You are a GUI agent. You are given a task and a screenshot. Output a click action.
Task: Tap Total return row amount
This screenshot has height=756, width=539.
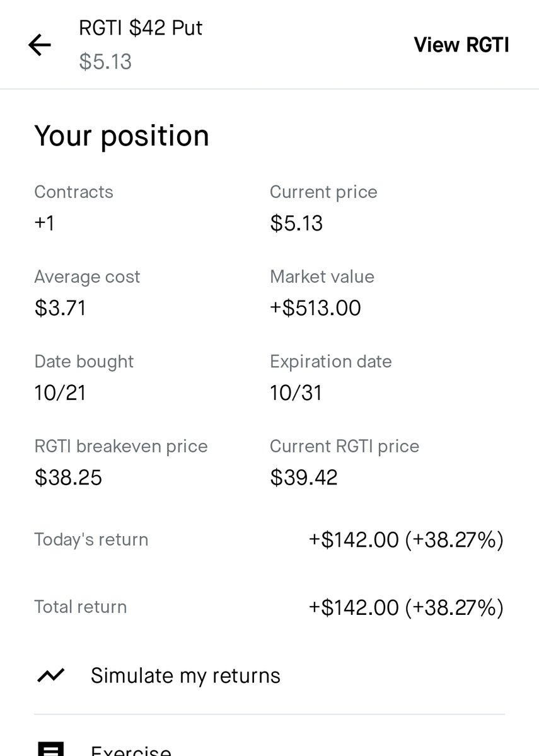point(406,607)
